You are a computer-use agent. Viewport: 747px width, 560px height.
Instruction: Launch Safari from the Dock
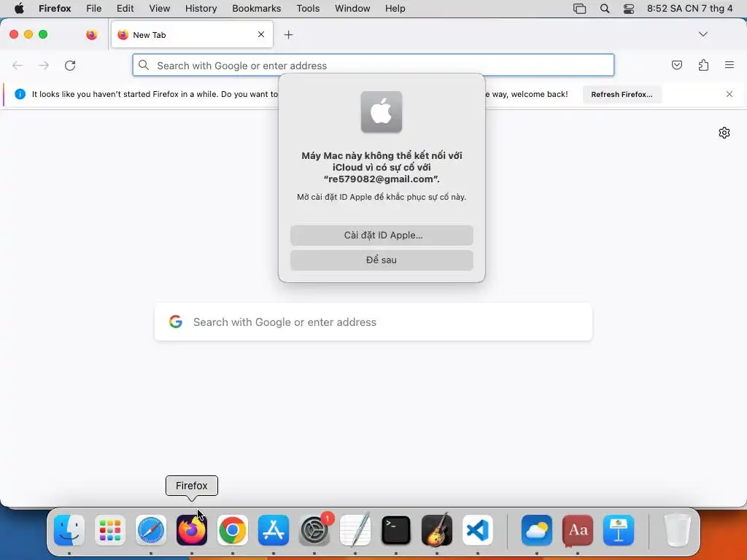(x=151, y=530)
